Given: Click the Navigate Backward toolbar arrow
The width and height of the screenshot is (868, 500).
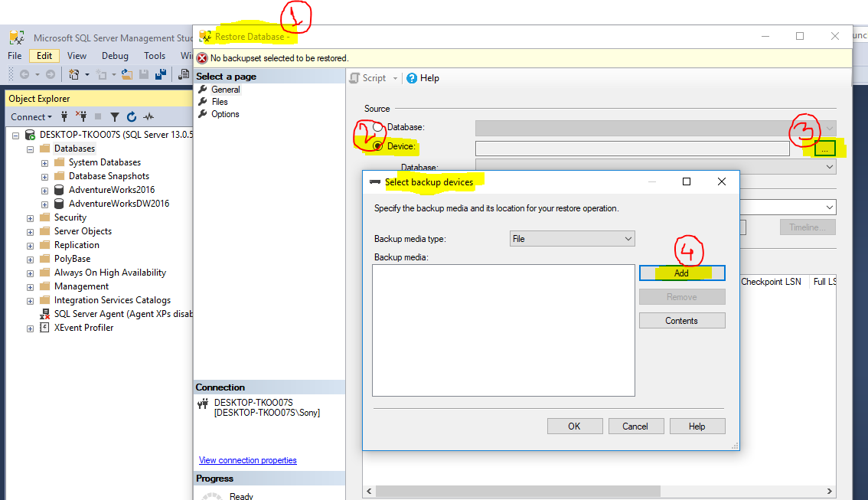Looking at the screenshot, I should click(x=24, y=74).
